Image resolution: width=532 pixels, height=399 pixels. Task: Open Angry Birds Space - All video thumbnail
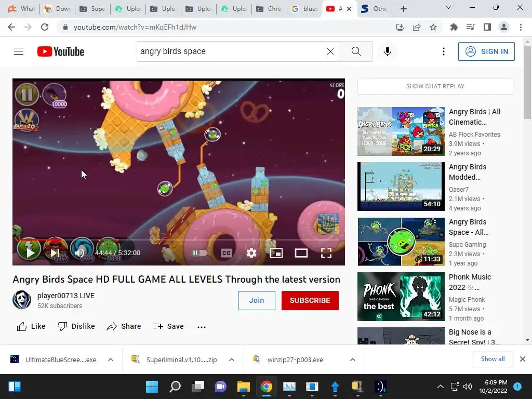(x=401, y=242)
